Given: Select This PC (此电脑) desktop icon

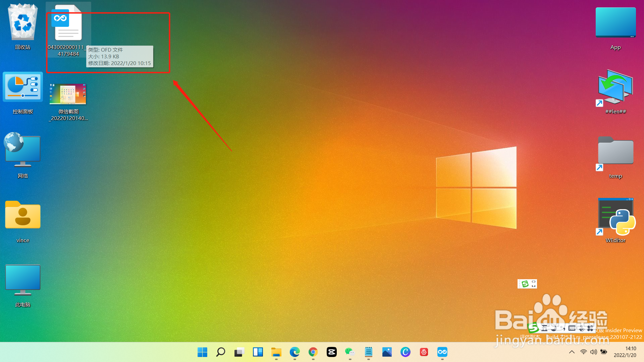Looking at the screenshot, I should (22, 280).
